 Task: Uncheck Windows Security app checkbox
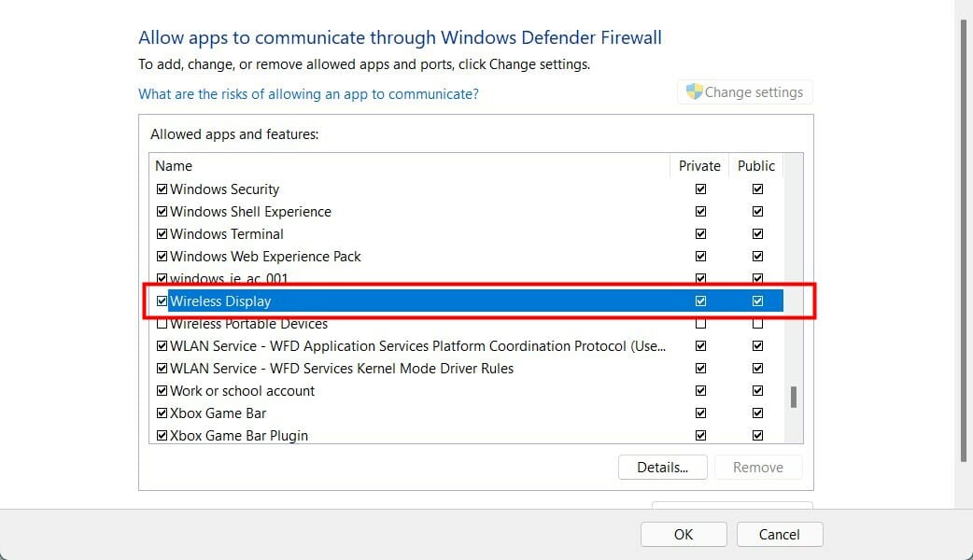pyautogui.click(x=162, y=189)
